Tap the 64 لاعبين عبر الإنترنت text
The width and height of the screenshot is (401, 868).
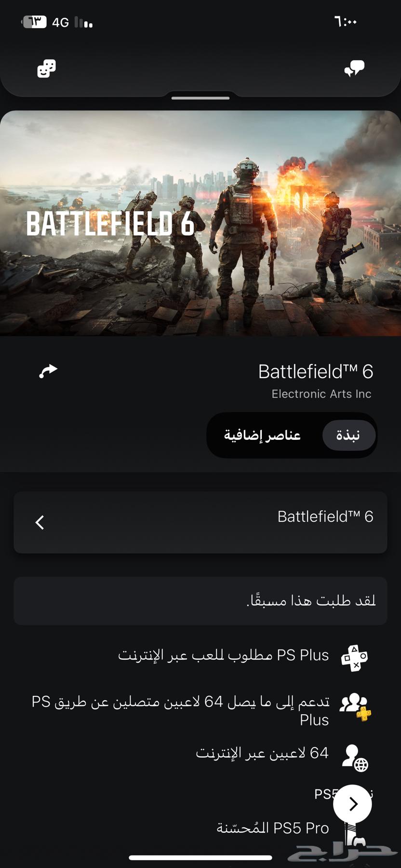(262, 753)
